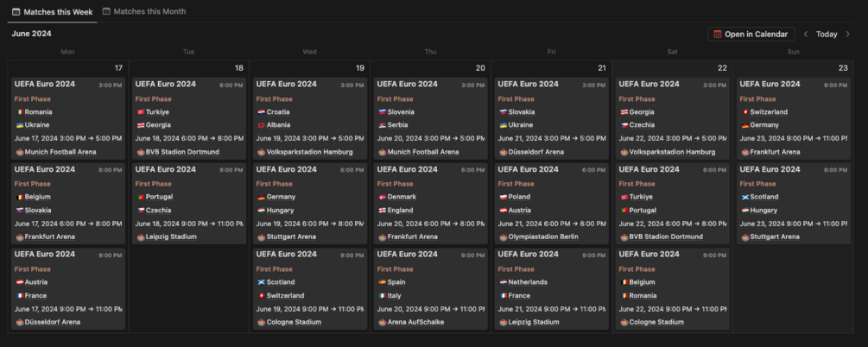The height and width of the screenshot is (347, 868).
Task: Click the Spain flag on June 20
Action: [382, 282]
